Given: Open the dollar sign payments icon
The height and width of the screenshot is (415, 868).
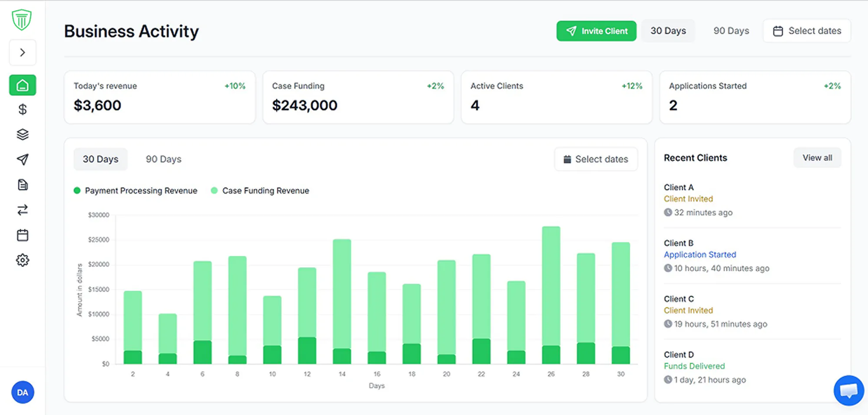Looking at the screenshot, I should click(x=23, y=109).
